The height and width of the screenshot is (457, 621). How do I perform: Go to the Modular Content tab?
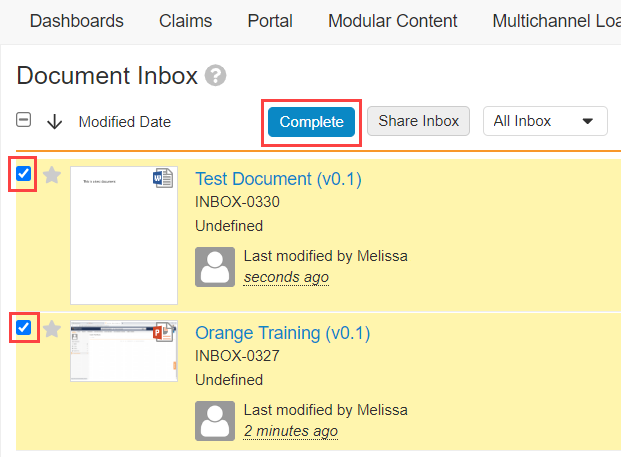(x=392, y=21)
